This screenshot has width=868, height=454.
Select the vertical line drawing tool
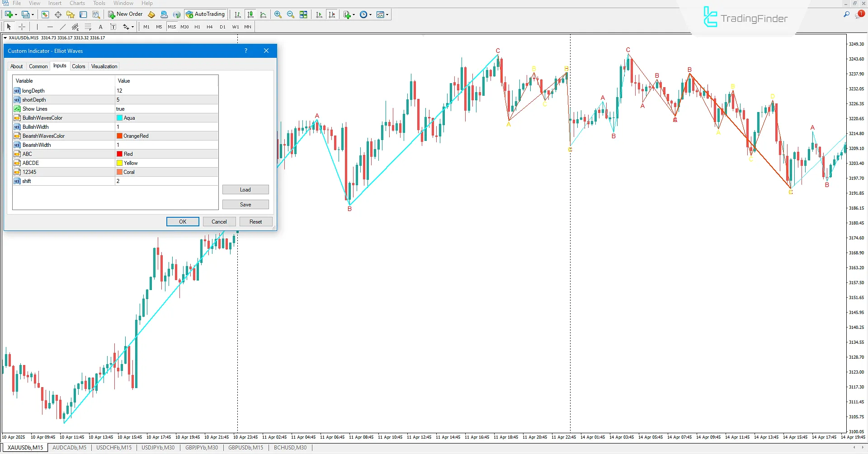point(37,27)
